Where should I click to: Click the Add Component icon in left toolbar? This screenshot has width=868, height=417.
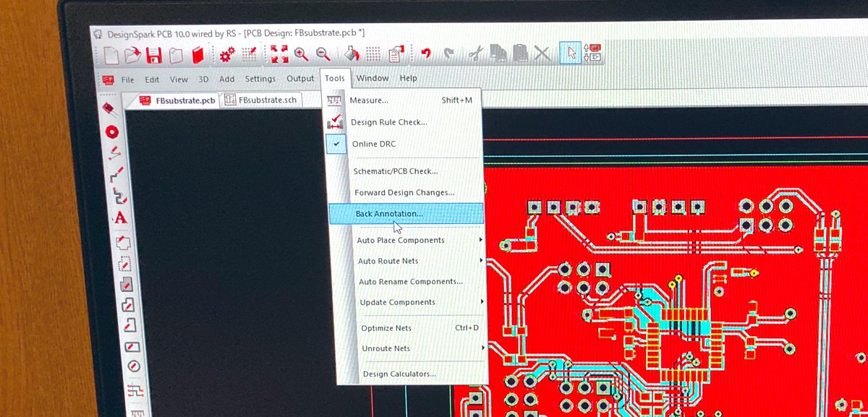coord(109,110)
